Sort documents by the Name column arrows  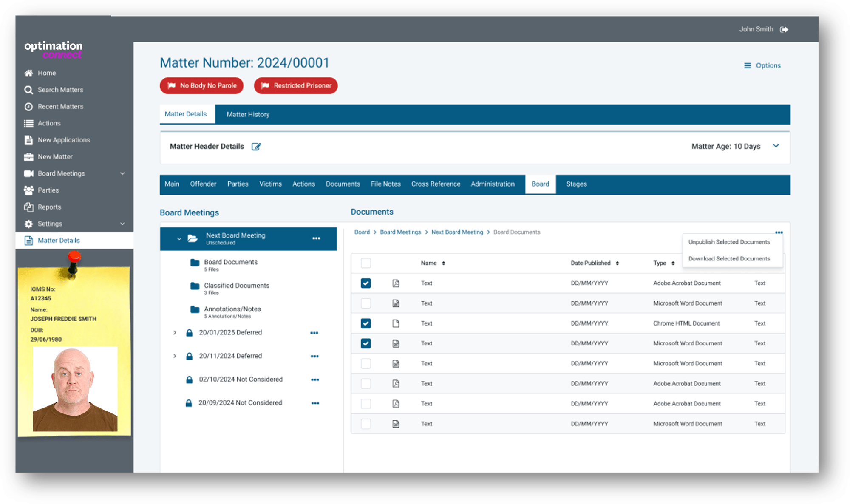click(443, 263)
